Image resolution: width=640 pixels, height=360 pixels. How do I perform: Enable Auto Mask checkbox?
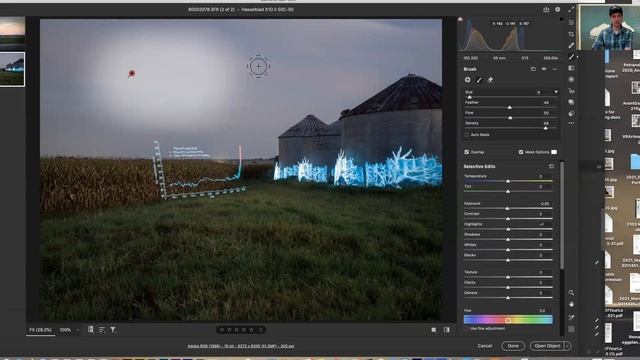point(467,135)
